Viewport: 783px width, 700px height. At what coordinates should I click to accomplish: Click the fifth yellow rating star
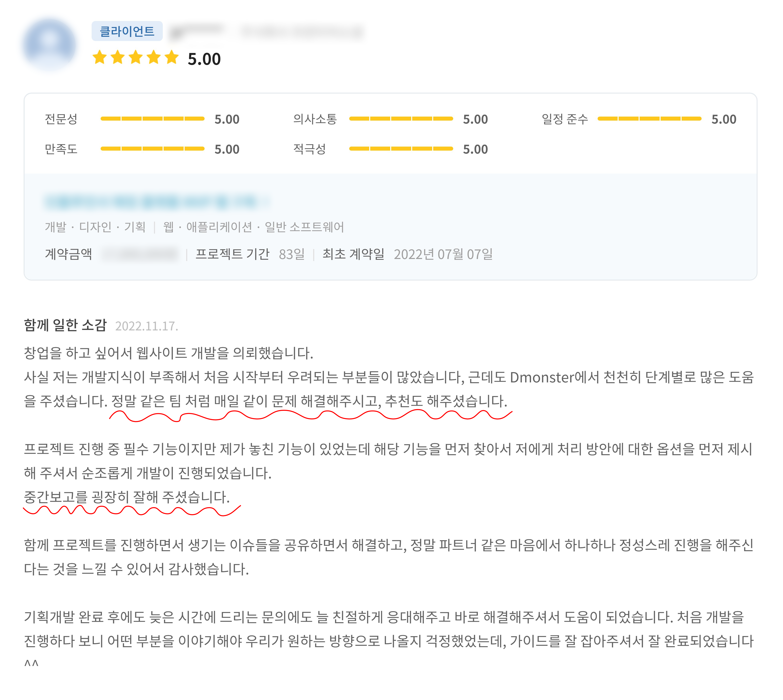click(172, 57)
